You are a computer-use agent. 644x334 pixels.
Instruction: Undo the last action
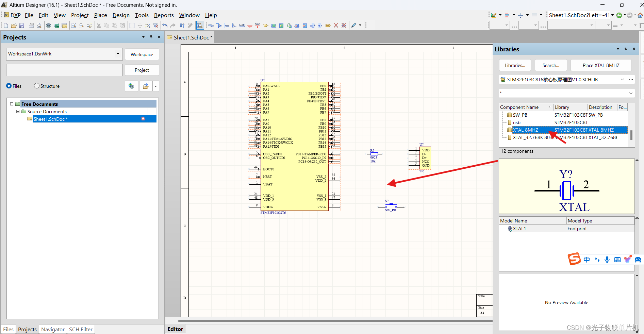pyautogui.click(x=165, y=26)
